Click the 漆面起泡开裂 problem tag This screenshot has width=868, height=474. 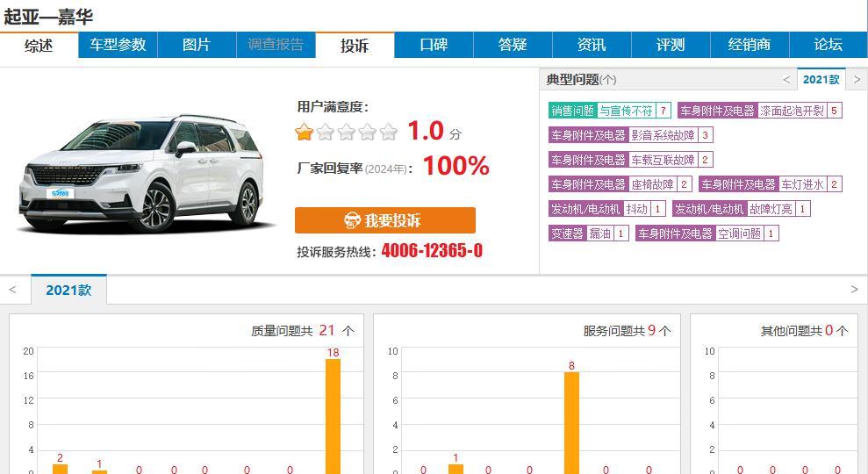coord(759,111)
